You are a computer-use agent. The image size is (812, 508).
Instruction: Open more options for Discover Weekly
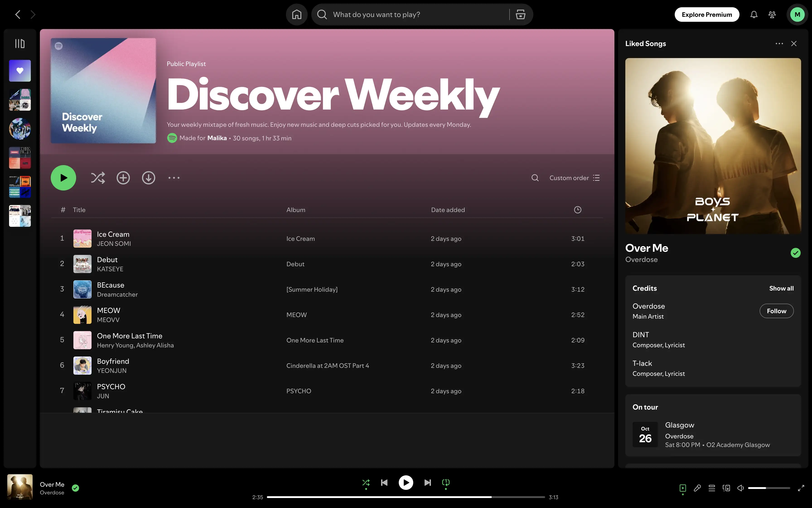174,178
